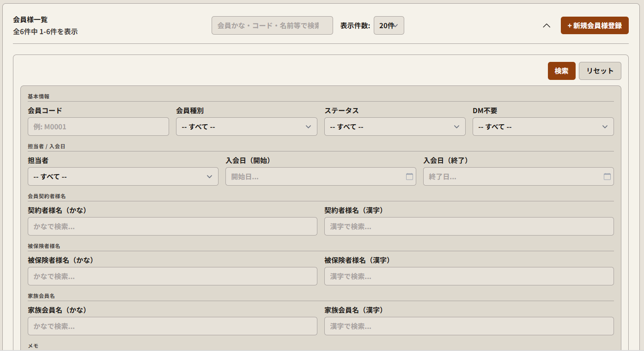Click the 被保険者様名（漢字） search field
Viewport: 644px width, 351px height.
(469, 276)
